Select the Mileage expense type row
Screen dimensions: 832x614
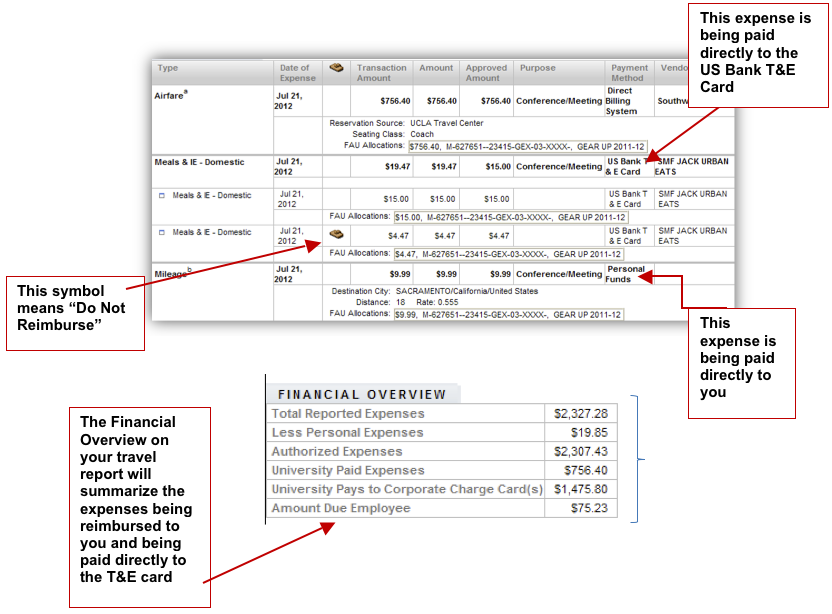click(173, 273)
